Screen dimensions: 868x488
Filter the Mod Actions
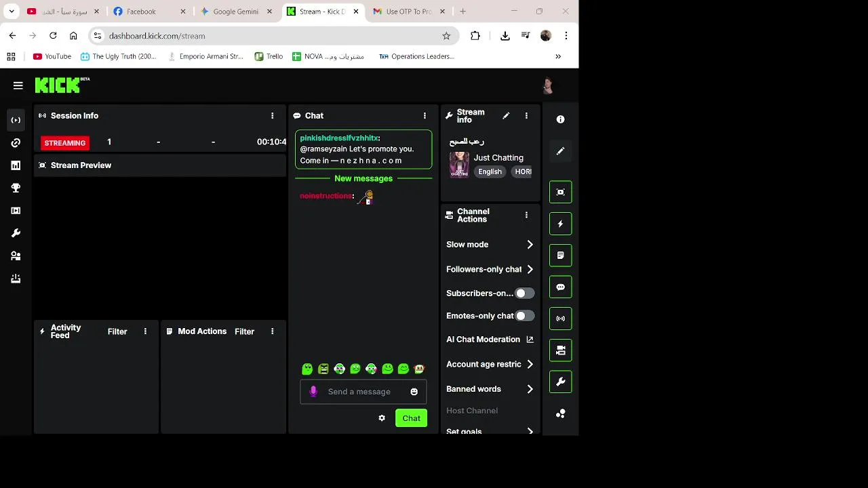(x=244, y=331)
